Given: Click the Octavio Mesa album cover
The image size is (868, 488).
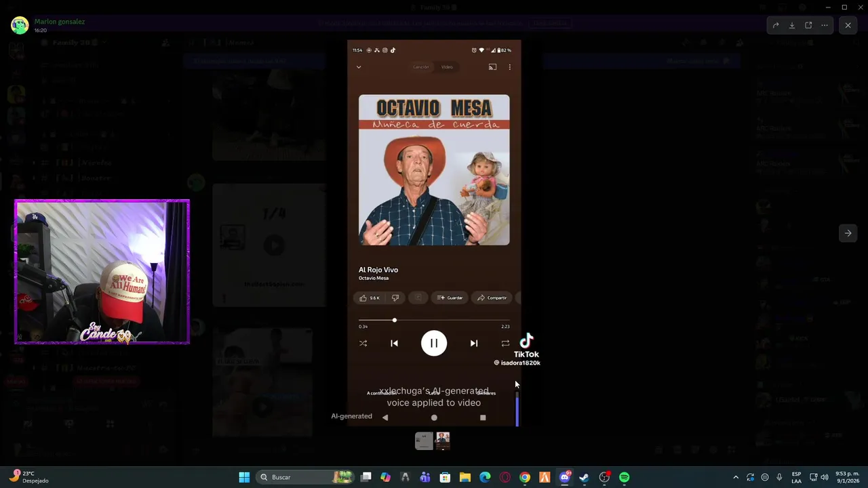Looking at the screenshot, I should pyautogui.click(x=434, y=170).
